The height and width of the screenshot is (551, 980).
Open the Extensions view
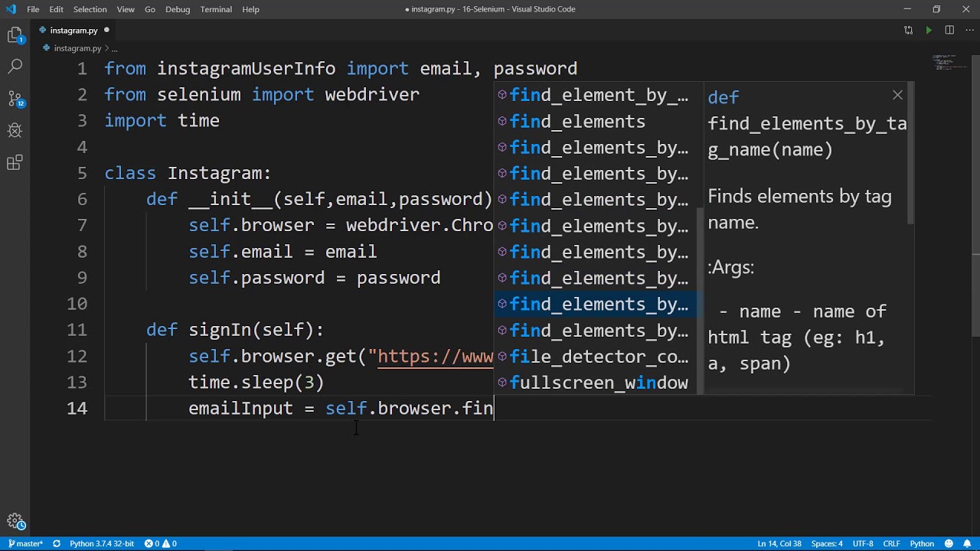15,163
